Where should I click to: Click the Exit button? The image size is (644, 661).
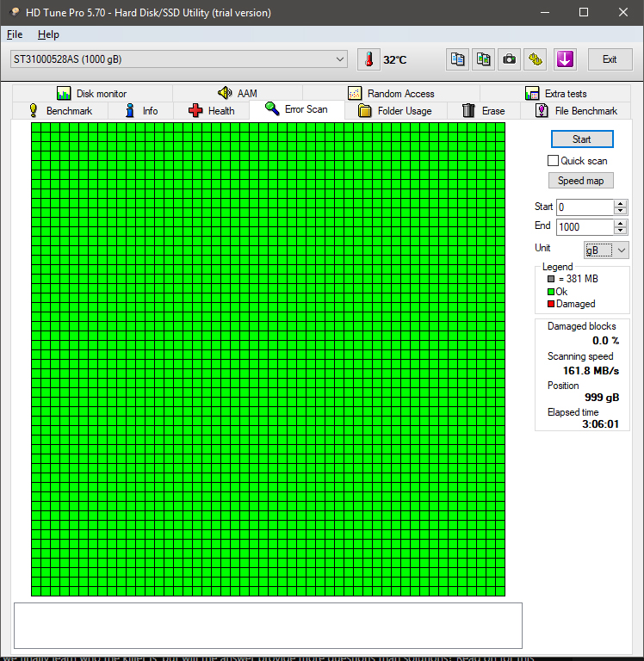coord(610,59)
